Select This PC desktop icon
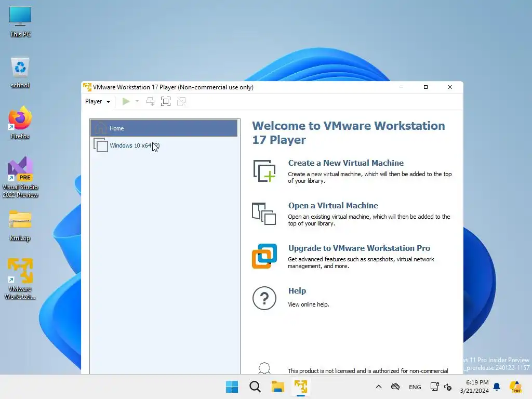Image resolution: width=532 pixels, height=399 pixels. click(x=20, y=22)
